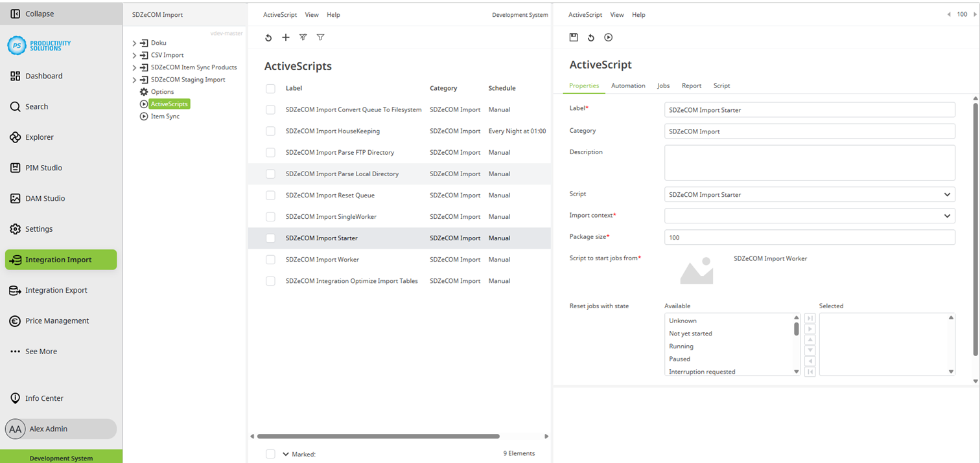Click next page arrow beside 100

click(974, 14)
